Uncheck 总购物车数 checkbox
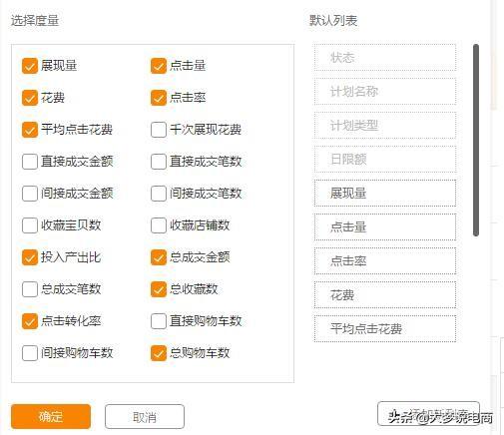Viewport: 504px width, 435px height. pyautogui.click(x=159, y=353)
